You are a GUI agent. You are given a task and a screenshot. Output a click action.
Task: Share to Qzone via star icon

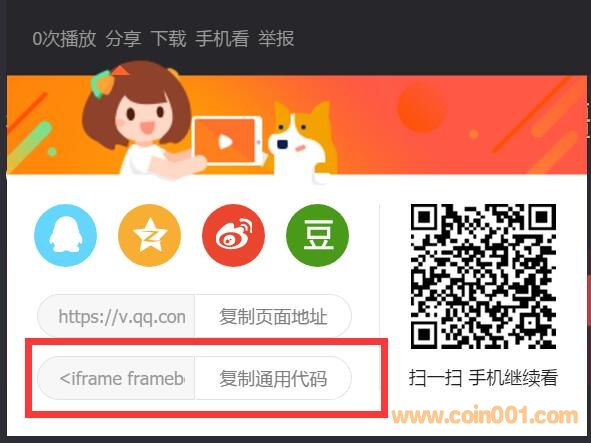(149, 235)
